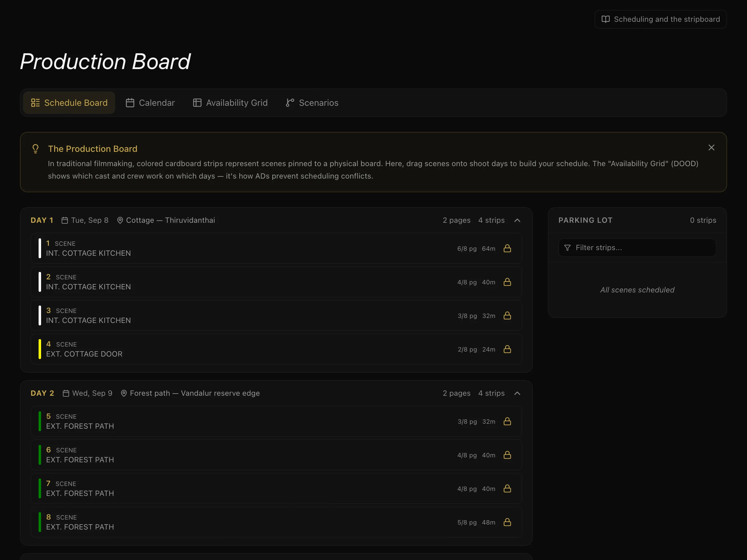Viewport: 747px width, 560px height.
Task: Click yellow color strip on Scene 4
Action: coord(40,349)
